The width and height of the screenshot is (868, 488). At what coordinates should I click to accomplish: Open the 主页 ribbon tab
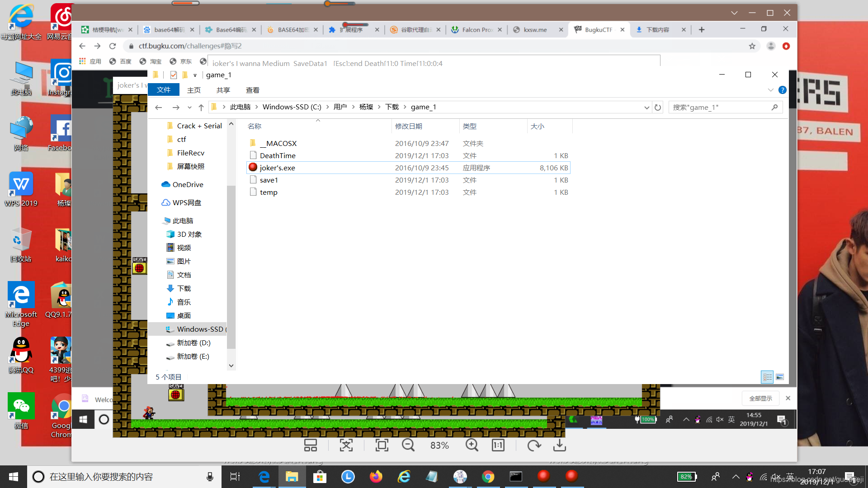click(194, 90)
